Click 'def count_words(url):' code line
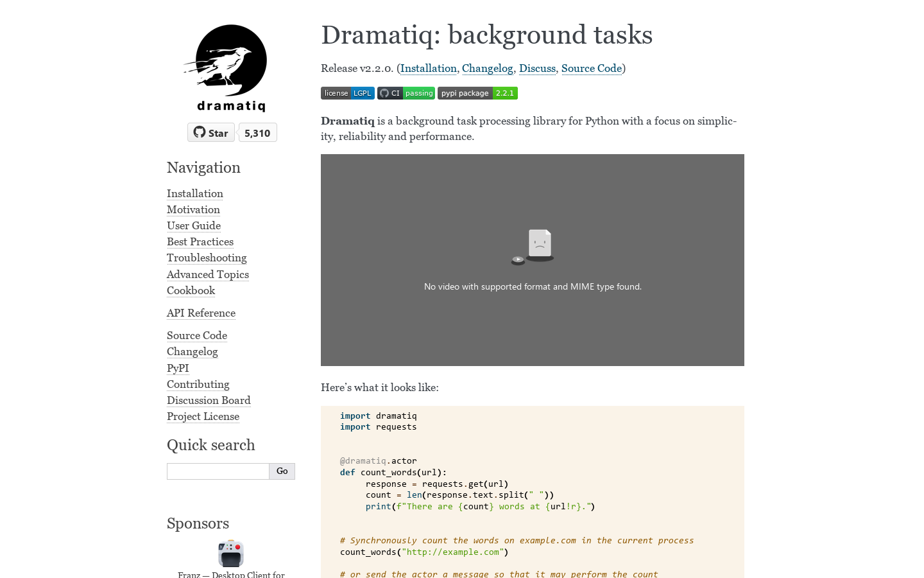Screen dimensions: 924x578 (x=393, y=473)
